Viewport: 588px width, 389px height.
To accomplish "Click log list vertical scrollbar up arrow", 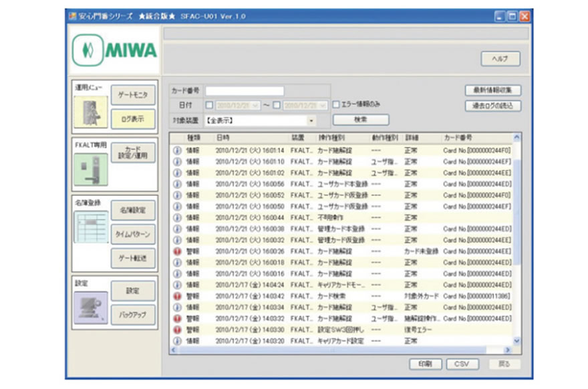I will click(517, 138).
